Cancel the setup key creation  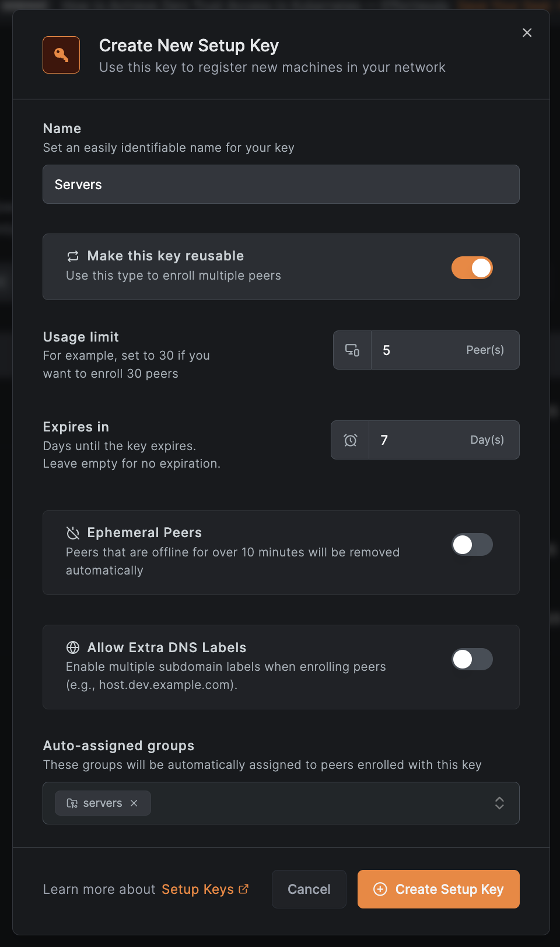pyautogui.click(x=309, y=889)
